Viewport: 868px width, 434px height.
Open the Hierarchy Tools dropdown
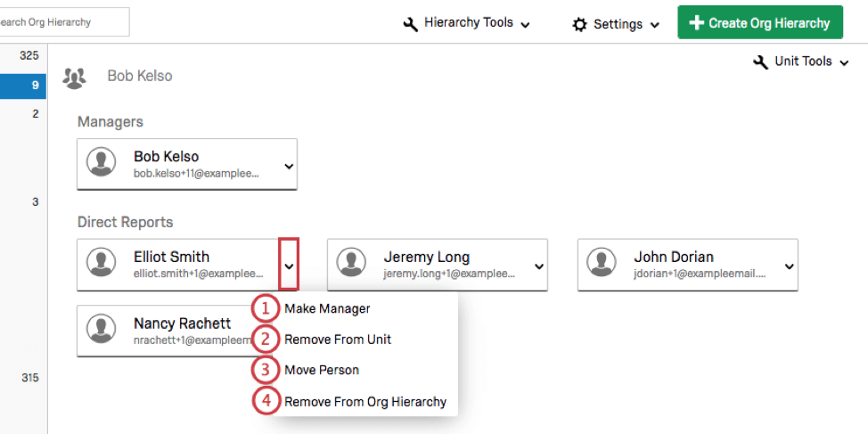(x=468, y=23)
